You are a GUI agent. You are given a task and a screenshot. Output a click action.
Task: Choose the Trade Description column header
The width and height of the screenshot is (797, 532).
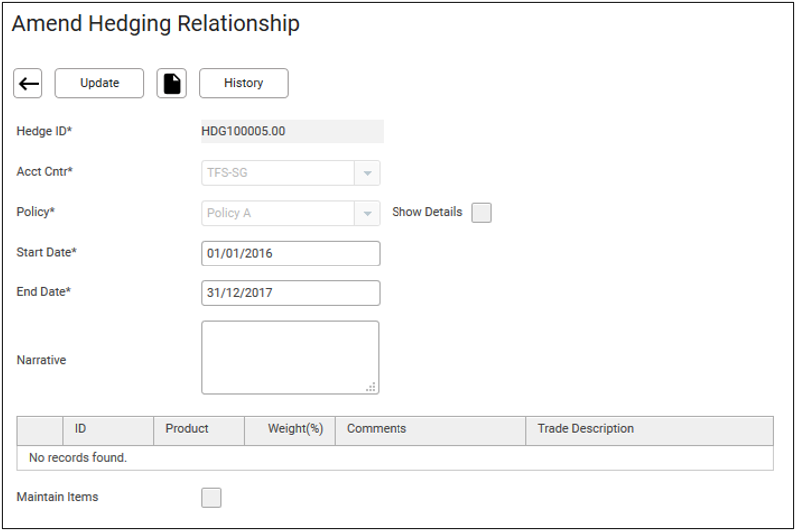648,430
